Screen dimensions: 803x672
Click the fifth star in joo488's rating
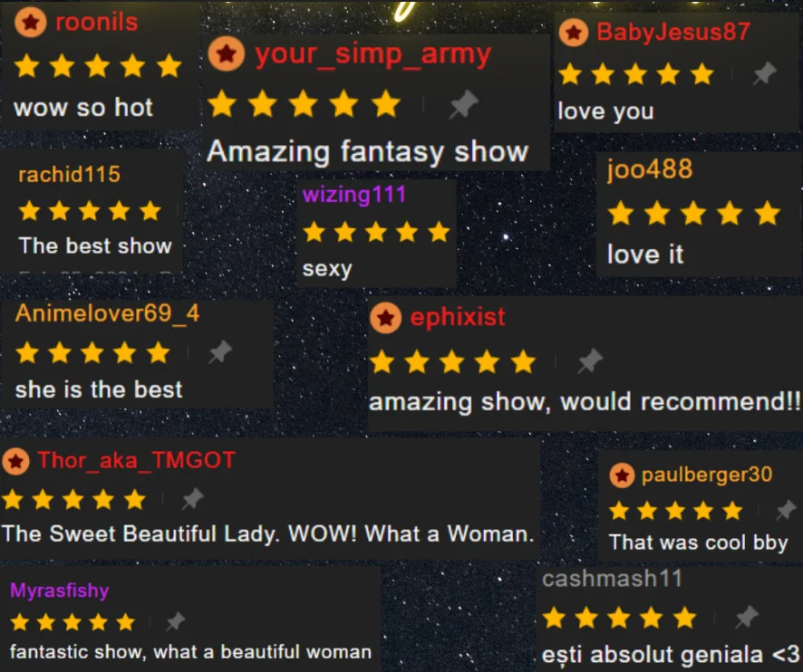pyautogui.click(x=767, y=213)
